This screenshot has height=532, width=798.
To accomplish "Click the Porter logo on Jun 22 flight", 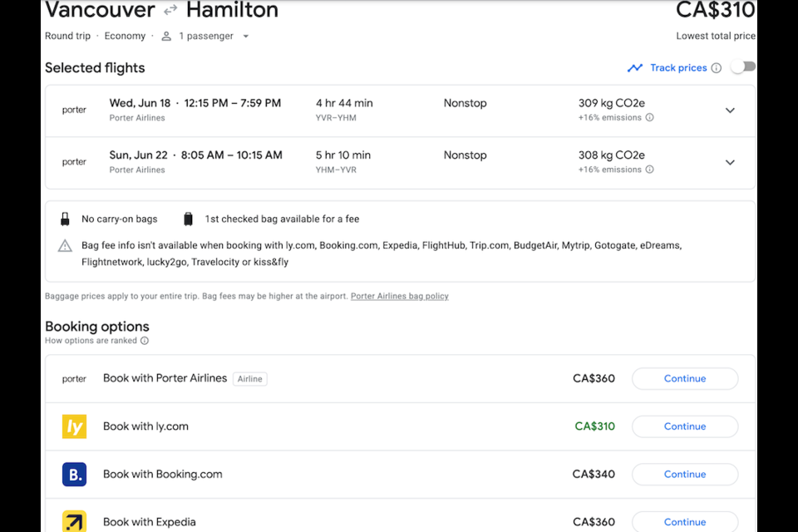I will (74, 162).
